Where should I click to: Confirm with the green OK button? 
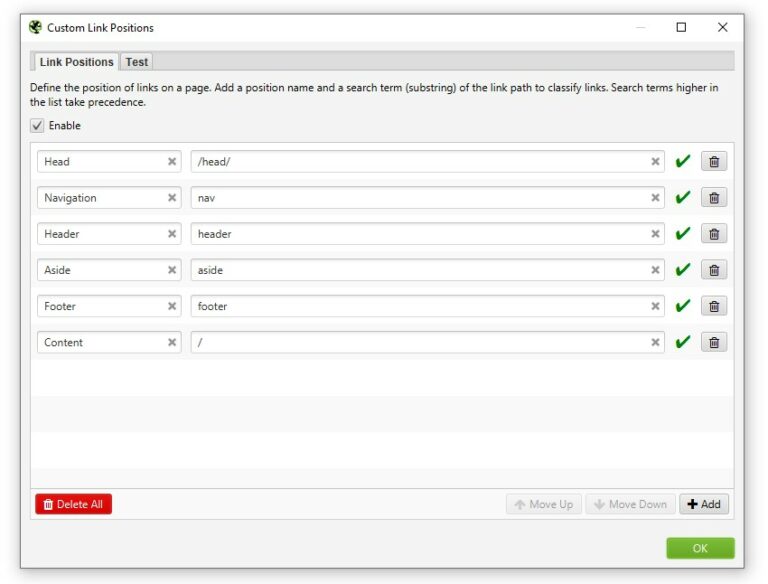pos(700,548)
